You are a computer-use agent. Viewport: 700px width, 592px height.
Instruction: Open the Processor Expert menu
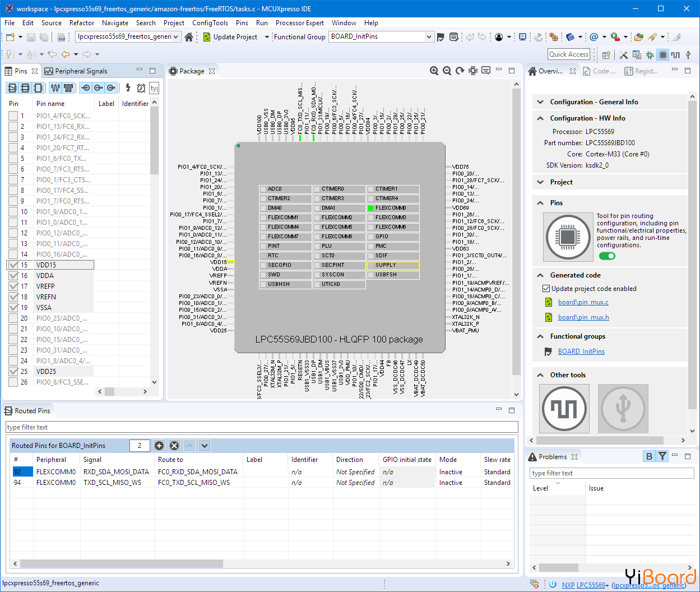coord(300,23)
